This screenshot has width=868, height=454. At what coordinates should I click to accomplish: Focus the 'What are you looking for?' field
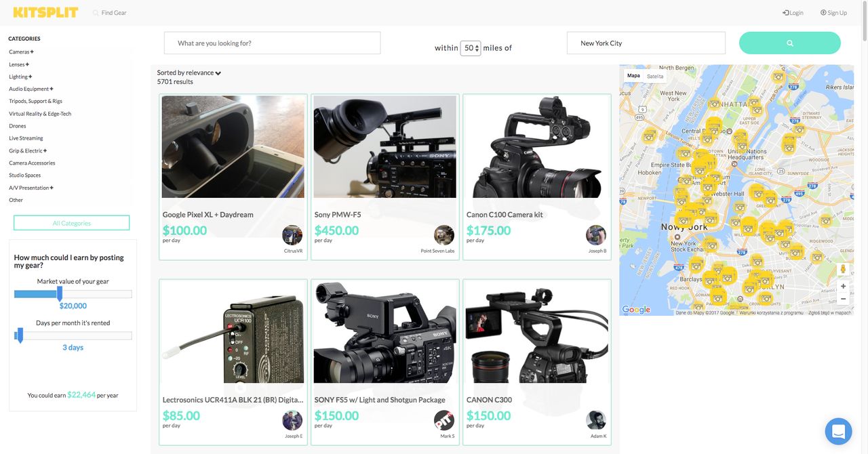tap(272, 43)
